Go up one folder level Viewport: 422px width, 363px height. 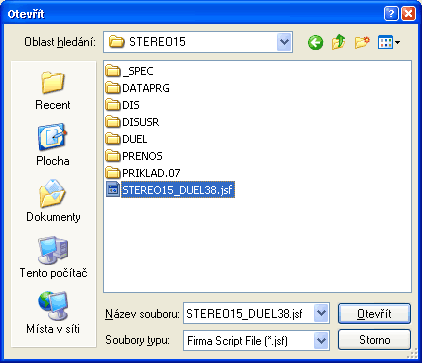(x=338, y=42)
